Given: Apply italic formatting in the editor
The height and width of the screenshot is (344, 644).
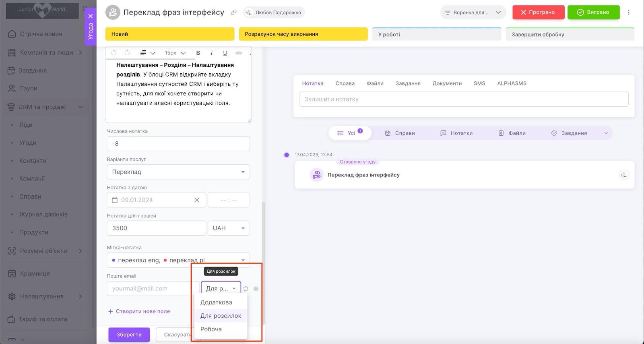Looking at the screenshot, I should pyautogui.click(x=211, y=53).
